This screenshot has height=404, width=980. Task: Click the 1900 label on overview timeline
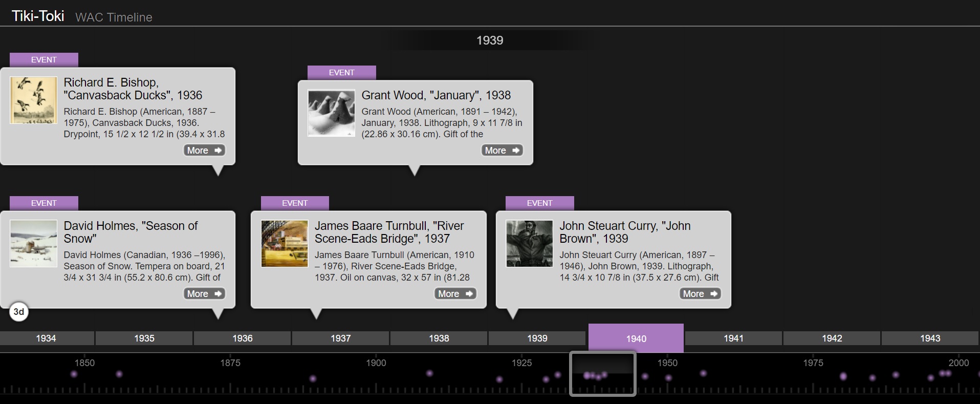[x=376, y=363]
